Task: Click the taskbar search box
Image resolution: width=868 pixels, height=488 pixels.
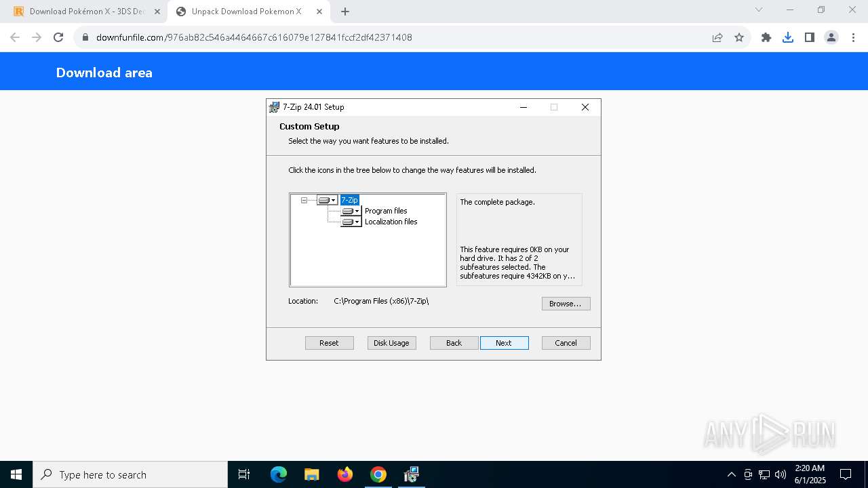Action: 130,474
